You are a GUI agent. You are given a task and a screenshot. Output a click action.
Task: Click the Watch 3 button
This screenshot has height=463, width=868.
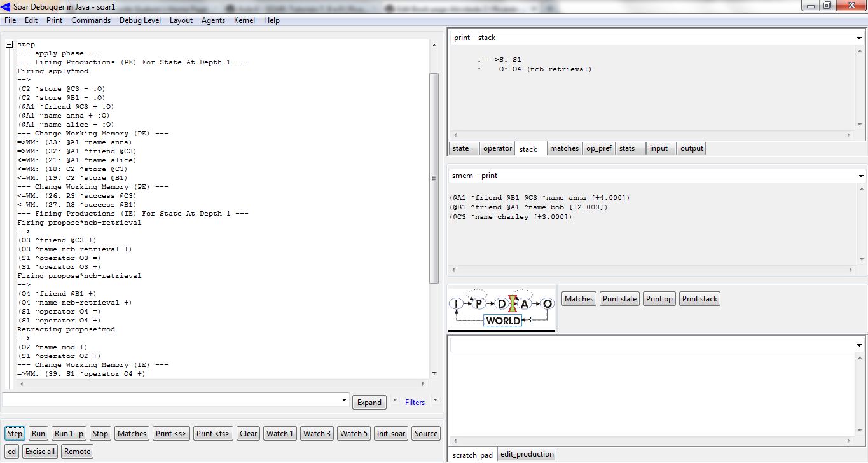click(x=317, y=434)
